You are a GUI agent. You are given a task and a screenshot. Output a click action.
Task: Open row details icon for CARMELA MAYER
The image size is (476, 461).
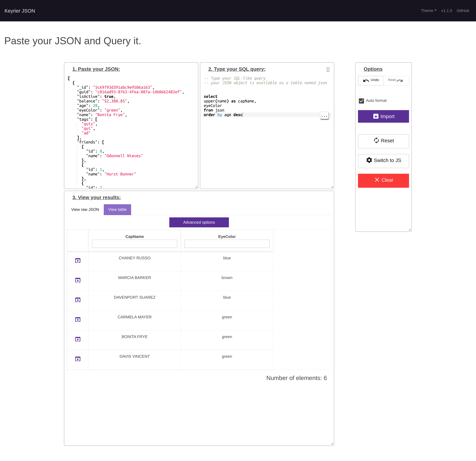(x=78, y=320)
